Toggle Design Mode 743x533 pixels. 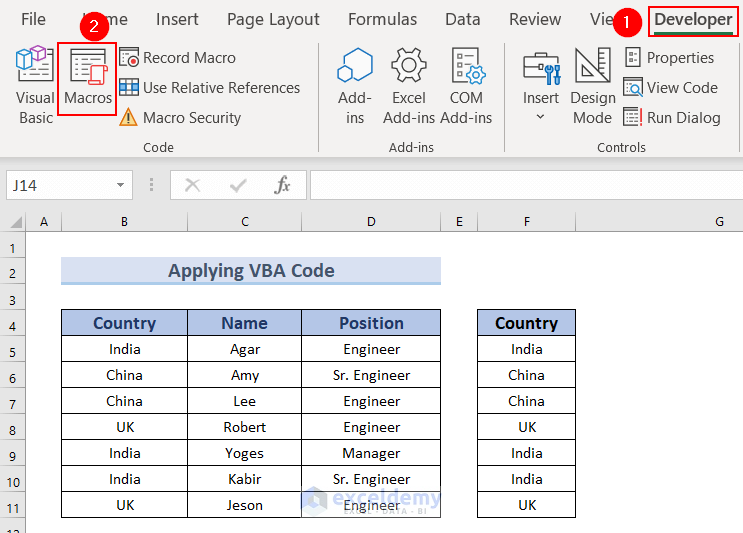(592, 87)
